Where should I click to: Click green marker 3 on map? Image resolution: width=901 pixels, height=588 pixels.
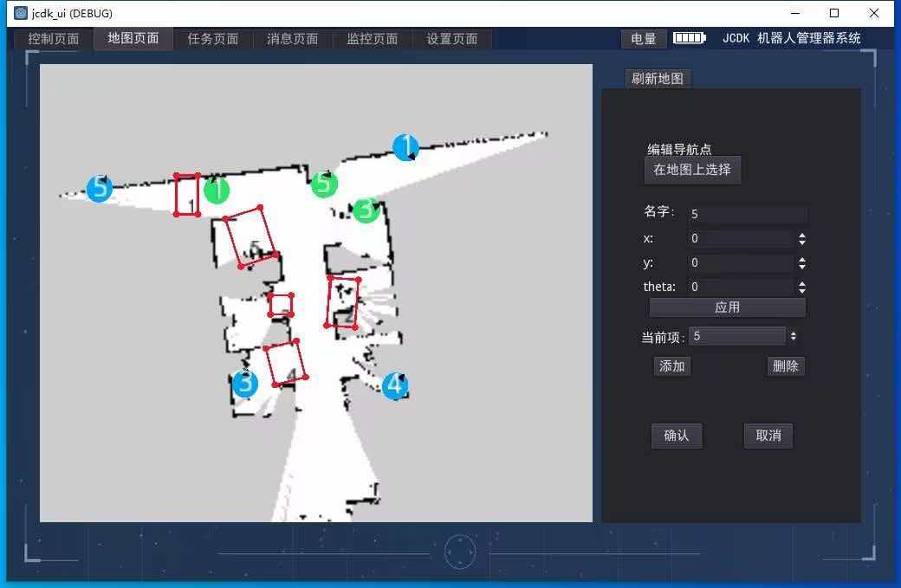point(366,210)
